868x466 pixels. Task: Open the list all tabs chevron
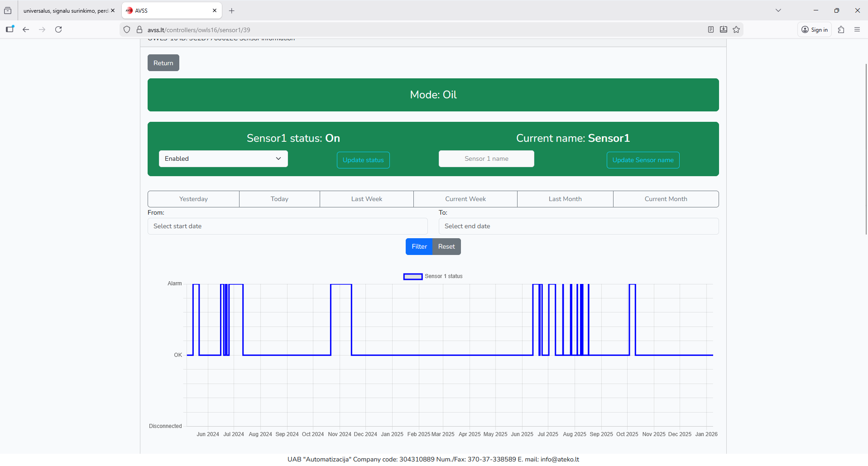778,10
